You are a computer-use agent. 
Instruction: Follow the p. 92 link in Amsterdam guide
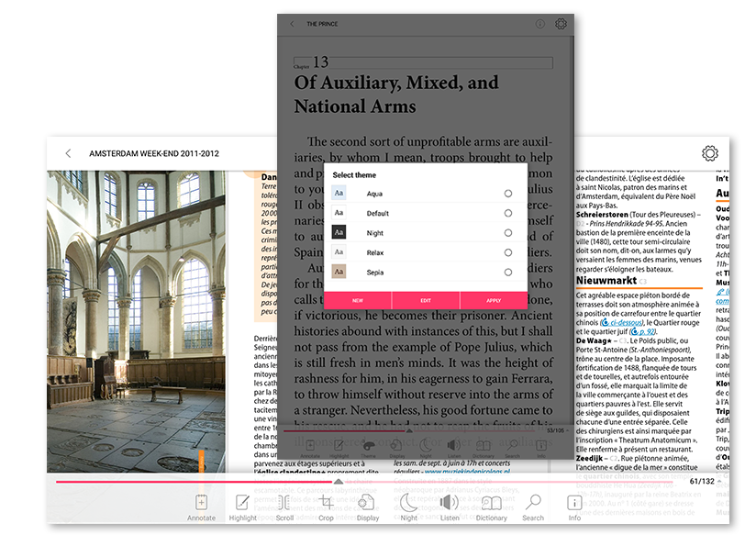click(643, 331)
